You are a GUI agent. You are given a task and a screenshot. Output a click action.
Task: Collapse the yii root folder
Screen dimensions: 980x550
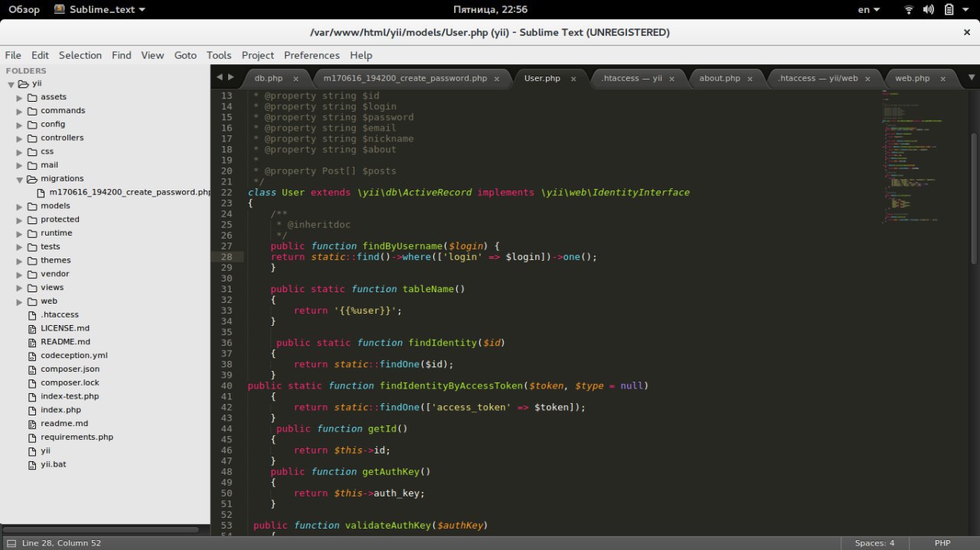pyautogui.click(x=11, y=84)
